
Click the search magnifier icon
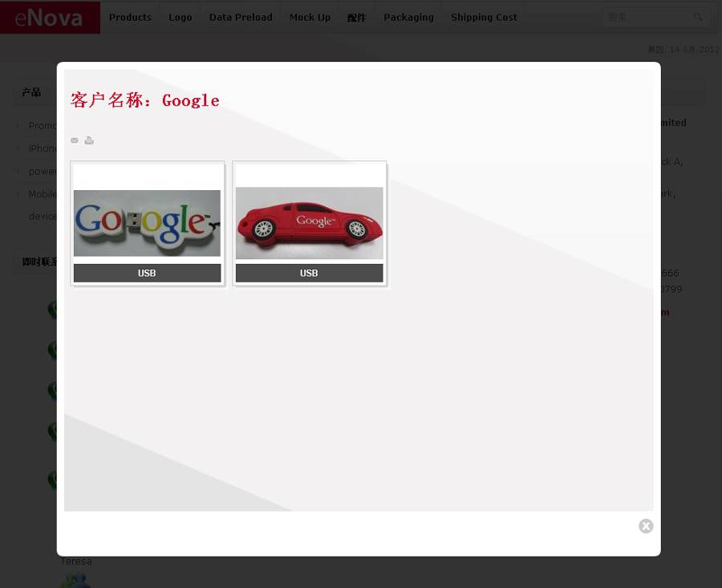(x=698, y=17)
